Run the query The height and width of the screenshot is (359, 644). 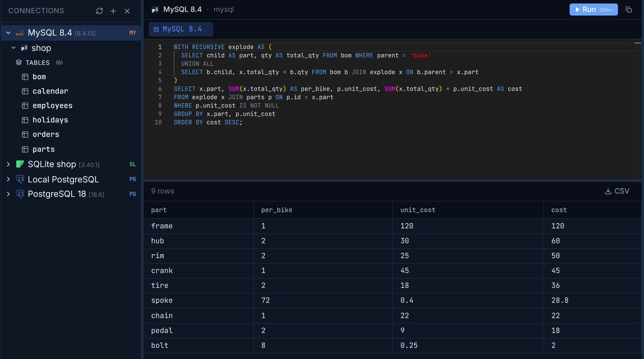(x=594, y=9)
